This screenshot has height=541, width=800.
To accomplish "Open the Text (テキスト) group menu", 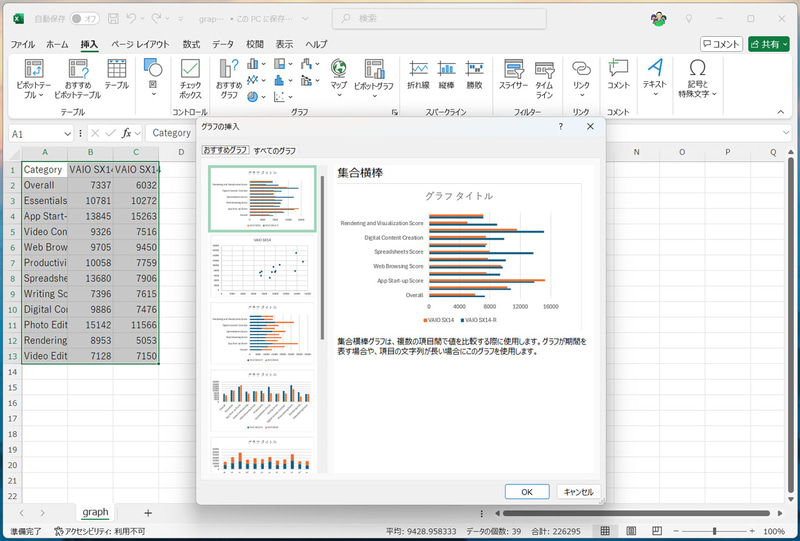I will tap(655, 78).
